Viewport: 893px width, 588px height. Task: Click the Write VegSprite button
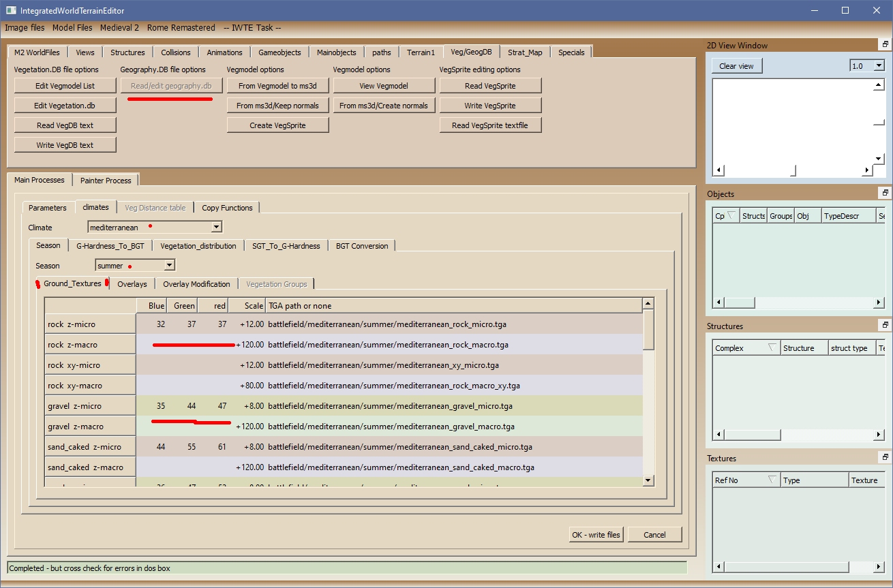pyautogui.click(x=491, y=106)
